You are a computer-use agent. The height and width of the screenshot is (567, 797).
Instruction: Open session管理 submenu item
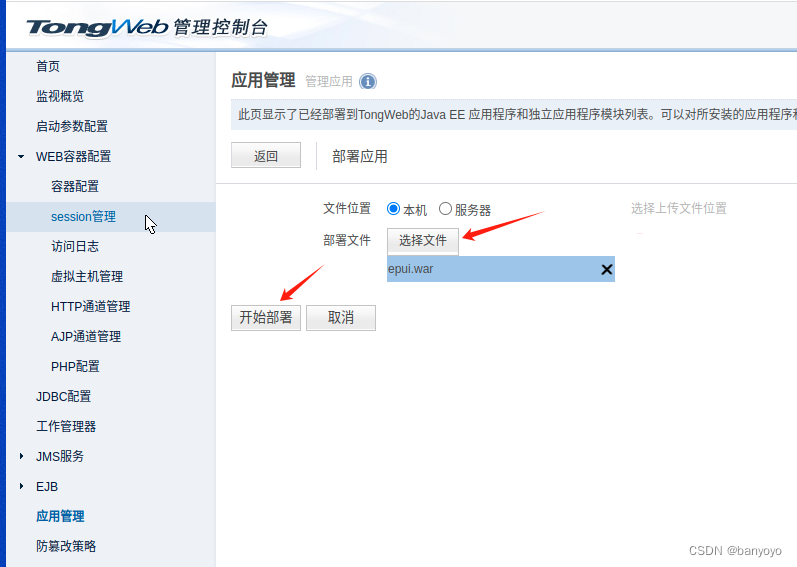click(x=83, y=216)
